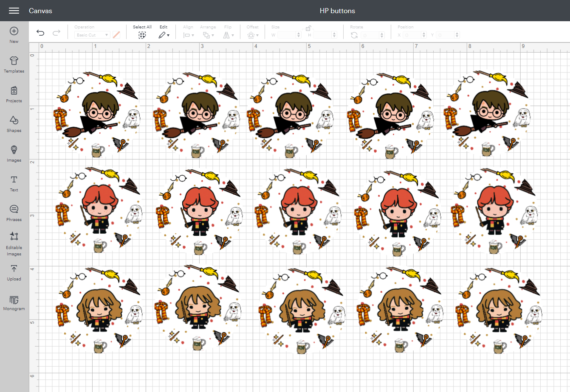Viewport: 570px width, 392px height.
Task: Open the Images library
Action: (14, 154)
